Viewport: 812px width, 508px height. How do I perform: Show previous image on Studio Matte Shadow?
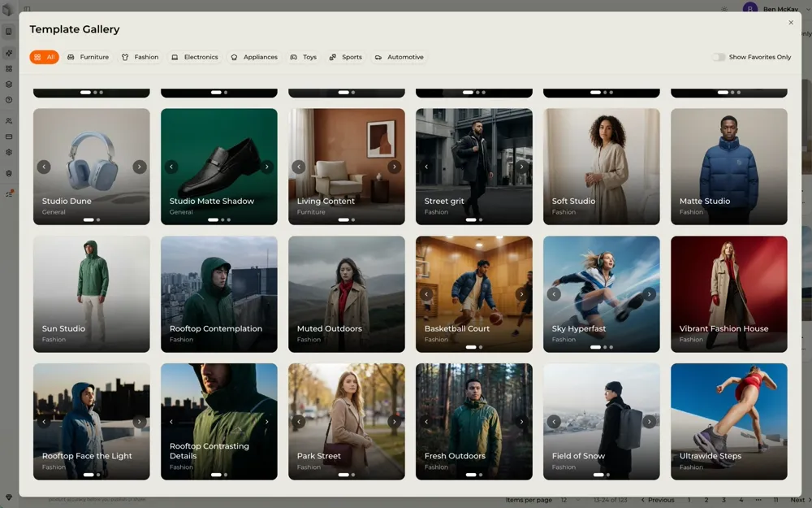171,167
